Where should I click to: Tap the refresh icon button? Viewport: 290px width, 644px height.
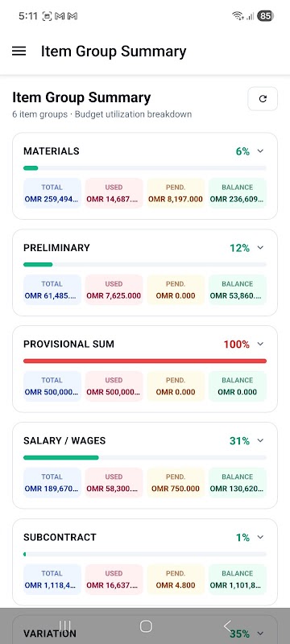point(263,98)
